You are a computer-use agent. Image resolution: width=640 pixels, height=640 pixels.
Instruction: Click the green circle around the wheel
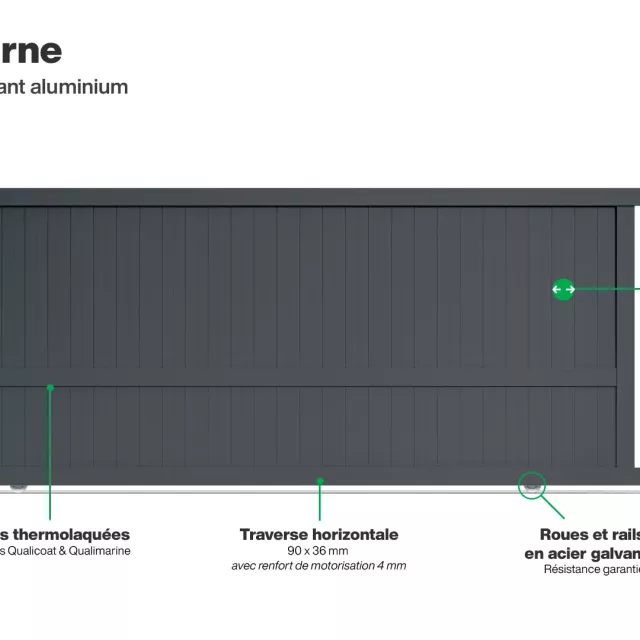point(531,484)
